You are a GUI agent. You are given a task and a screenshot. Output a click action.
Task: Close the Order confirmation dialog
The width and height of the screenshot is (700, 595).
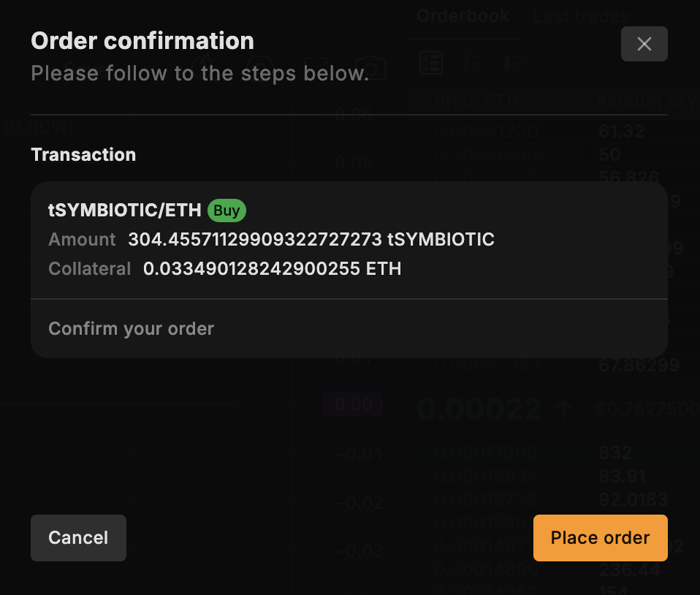(x=644, y=44)
